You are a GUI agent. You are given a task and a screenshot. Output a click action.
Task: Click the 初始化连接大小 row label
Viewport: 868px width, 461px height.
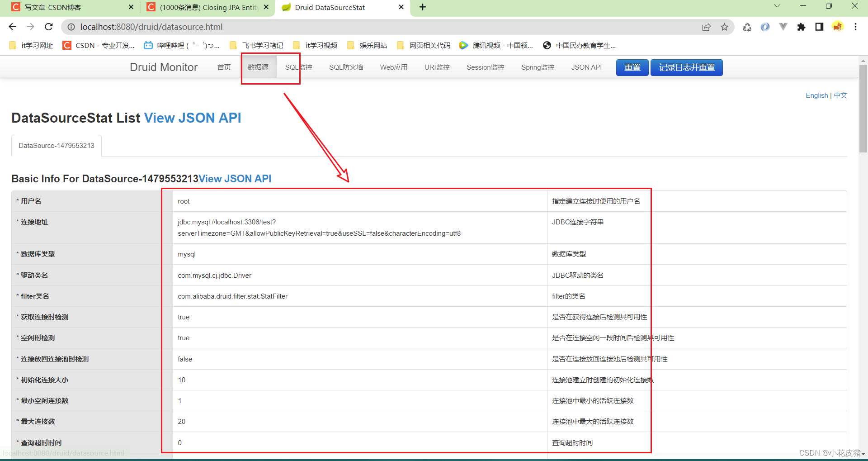(x=45, y=380)
